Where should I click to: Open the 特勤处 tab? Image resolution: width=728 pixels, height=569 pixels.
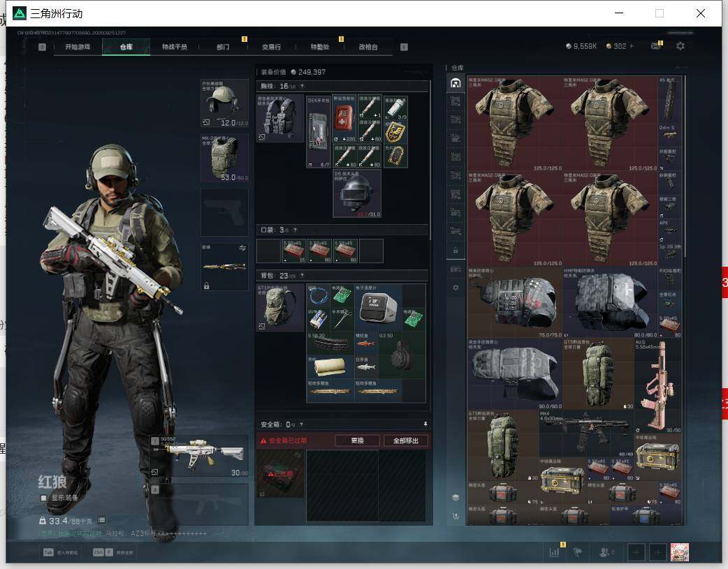tap(320, 47)
